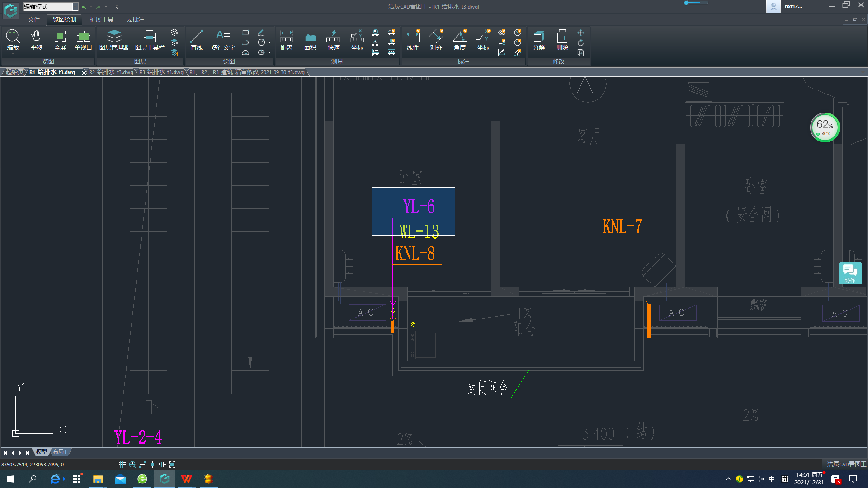This screenshot has width=868, height=488.
Task: Switch to the 扩展工具 ribbon tab
Action: 101,19
